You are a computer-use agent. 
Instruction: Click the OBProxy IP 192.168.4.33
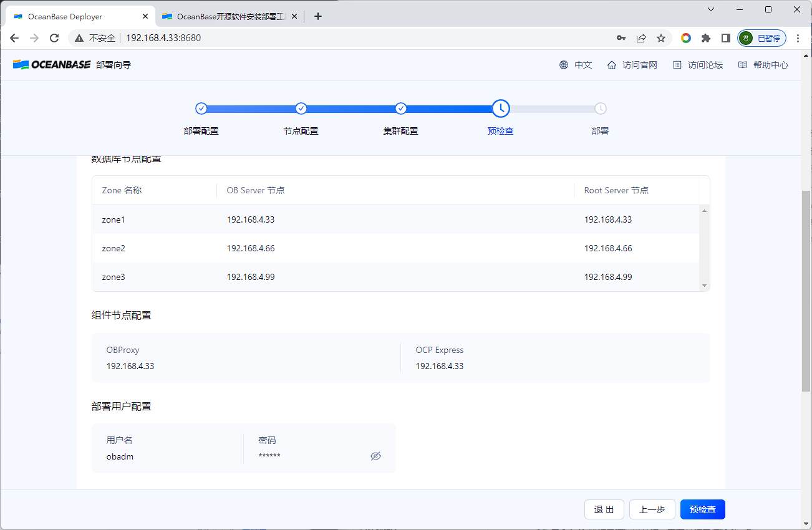point(130,366)
